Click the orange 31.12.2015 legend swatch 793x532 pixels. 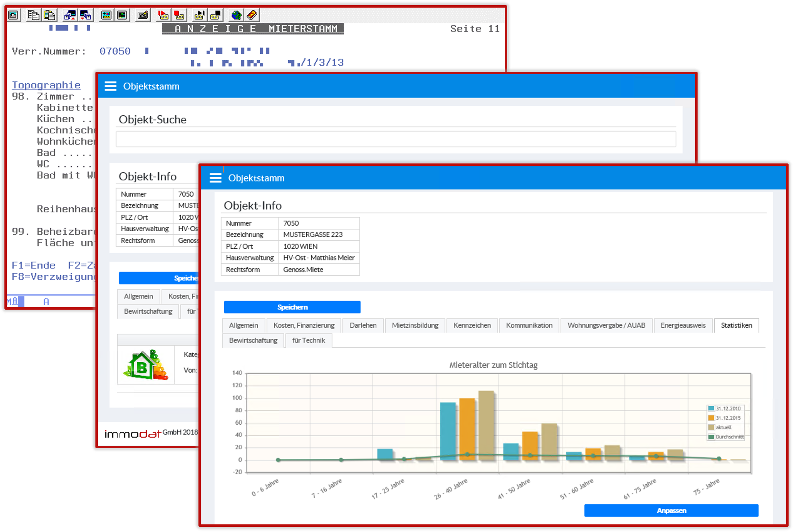(x=711, y=418)
